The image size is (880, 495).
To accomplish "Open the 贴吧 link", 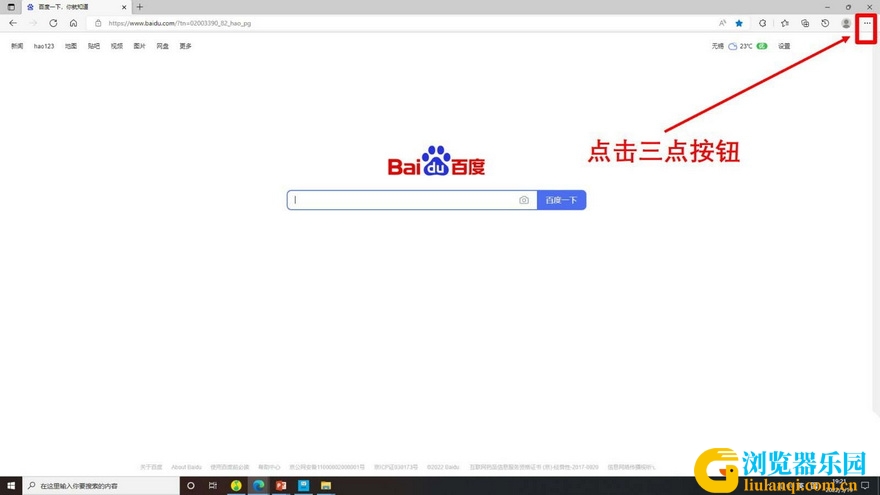I will point(94,46).
